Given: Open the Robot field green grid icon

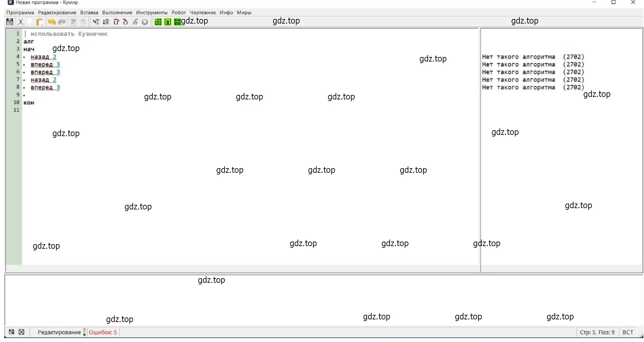Looking at the screenshot, I should click(x=158, y=22).
